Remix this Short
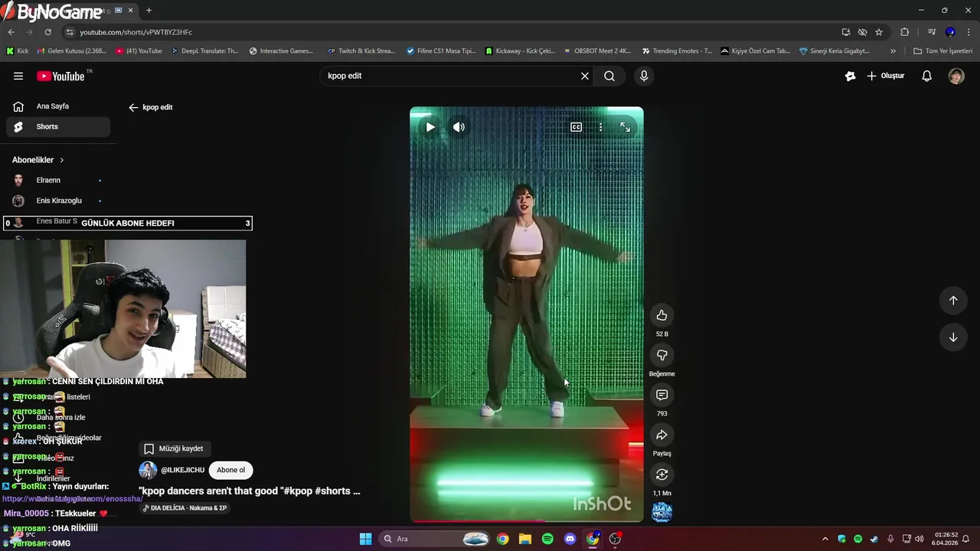The width and height of the screenshot is (980, 551). pyautogui.click(x=661, y=474)
